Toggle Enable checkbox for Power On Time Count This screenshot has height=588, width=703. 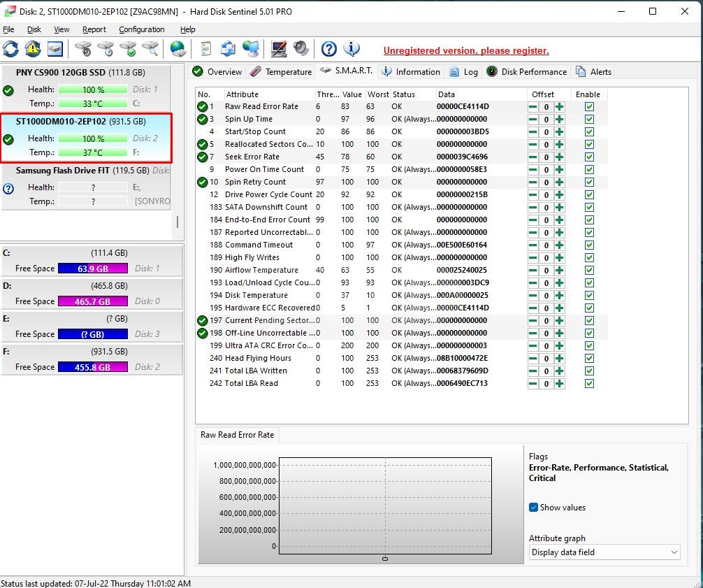pos(589,169)
